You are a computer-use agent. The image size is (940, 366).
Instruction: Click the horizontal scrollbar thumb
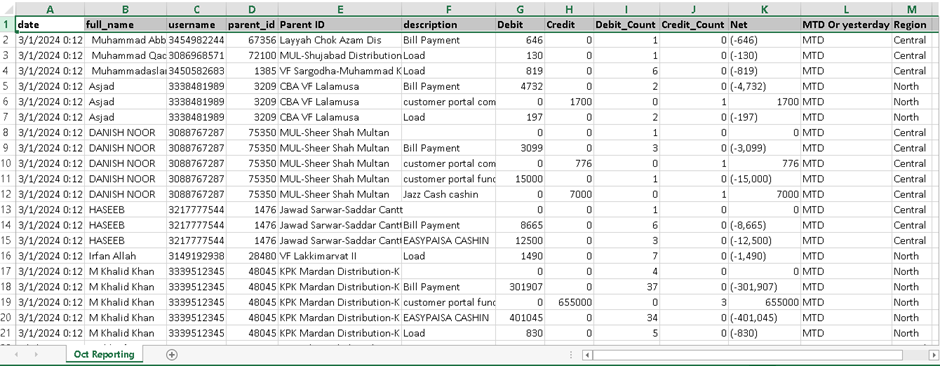(x=748, y=355)
